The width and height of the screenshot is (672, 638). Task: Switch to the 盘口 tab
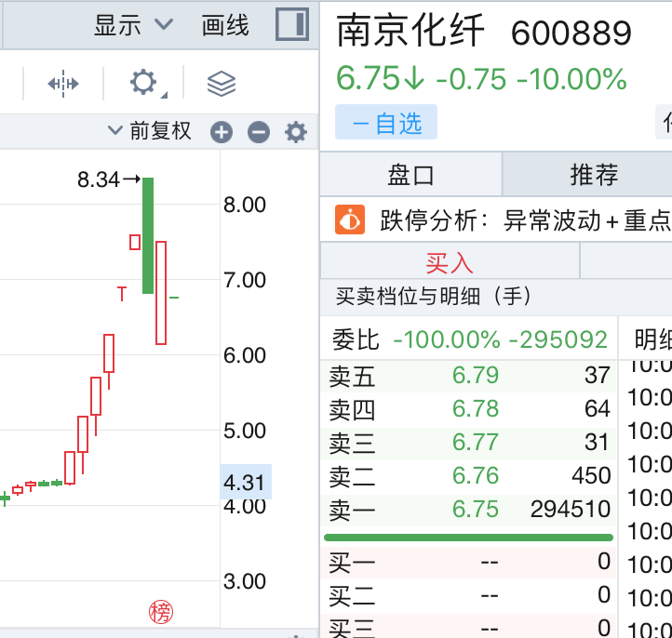click(x=410, y=175)
